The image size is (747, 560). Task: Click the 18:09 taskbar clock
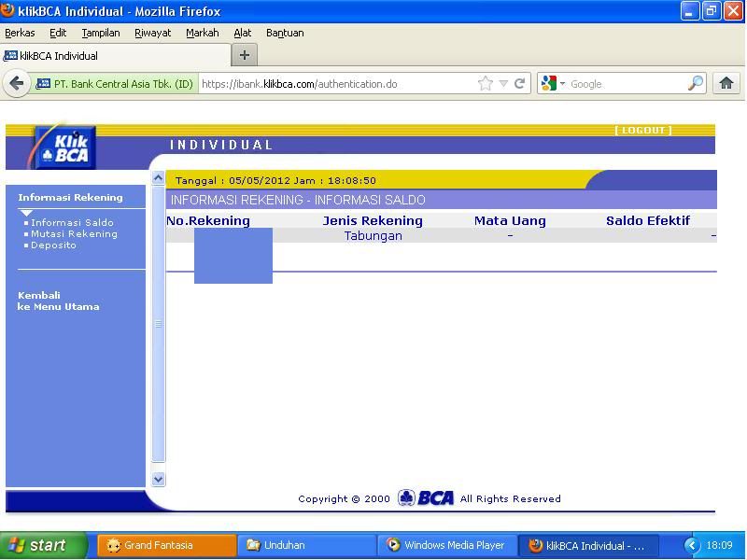pyautogui.click(x=719, y=545)
